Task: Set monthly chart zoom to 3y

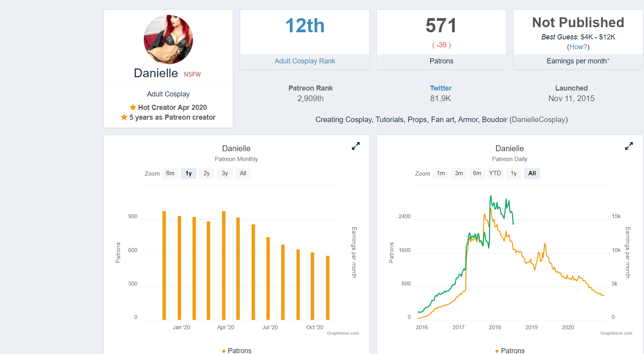Action: click(x=225, y=173)
